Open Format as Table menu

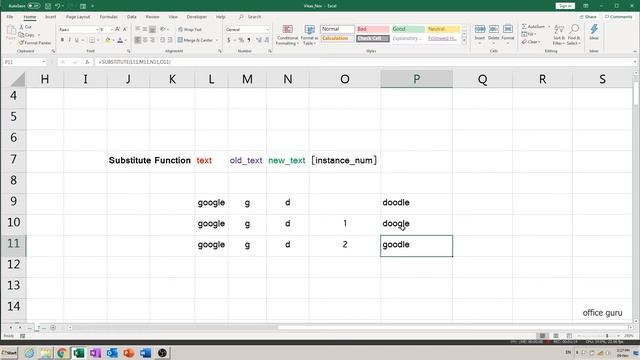309,35
